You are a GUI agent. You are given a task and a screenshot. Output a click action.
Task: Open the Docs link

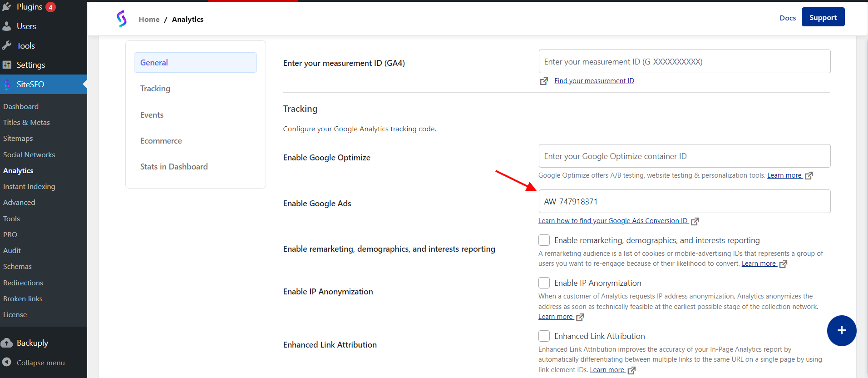(x=788, y=18)
